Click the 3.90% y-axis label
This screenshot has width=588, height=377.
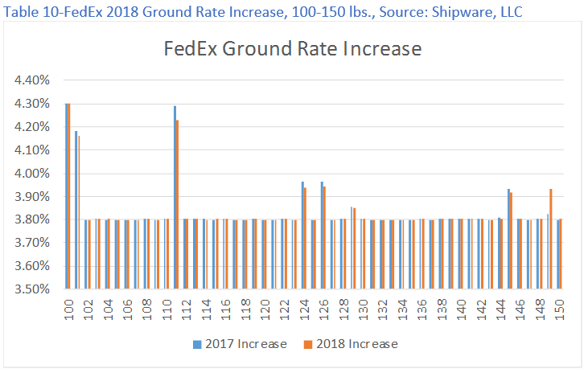click(x=32, y=196)
